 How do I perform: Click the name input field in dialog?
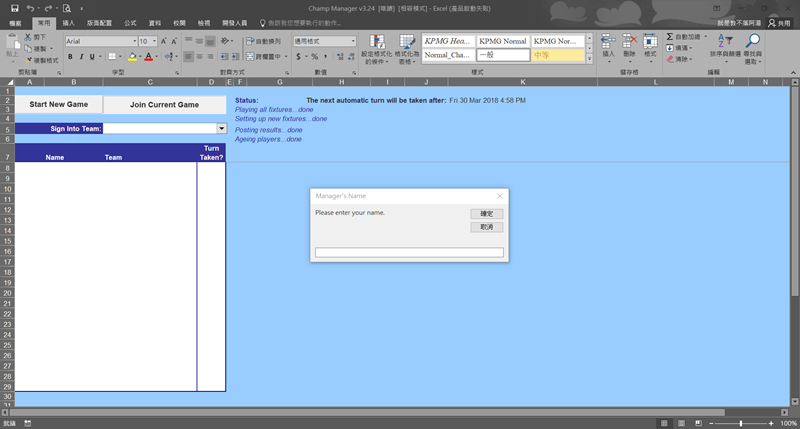[409, 252]
